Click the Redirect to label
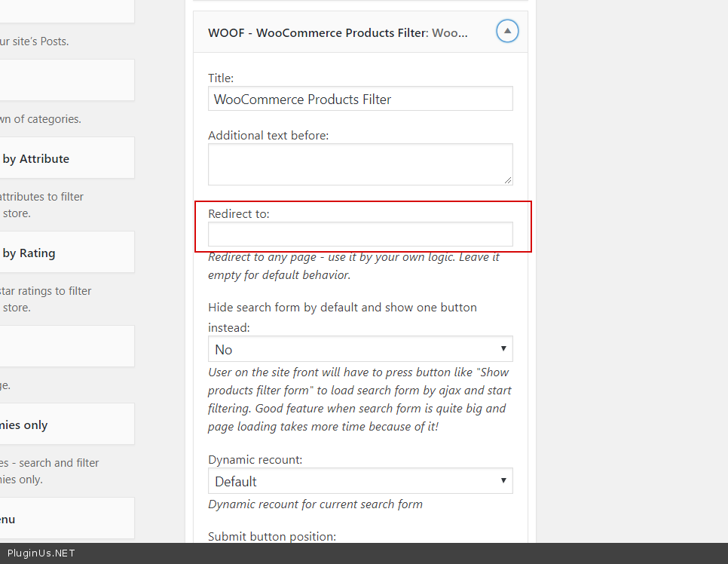This screenshot has width=728, height=564. pyautogui.click(x=239, y=213)
